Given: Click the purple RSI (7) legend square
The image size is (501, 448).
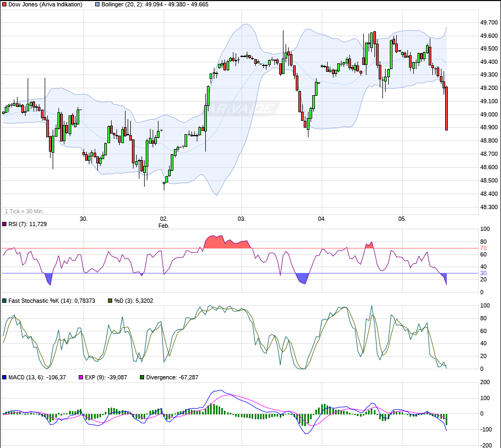Looking at the screenshot, I should pyautogui.click(x=4, y=224).
